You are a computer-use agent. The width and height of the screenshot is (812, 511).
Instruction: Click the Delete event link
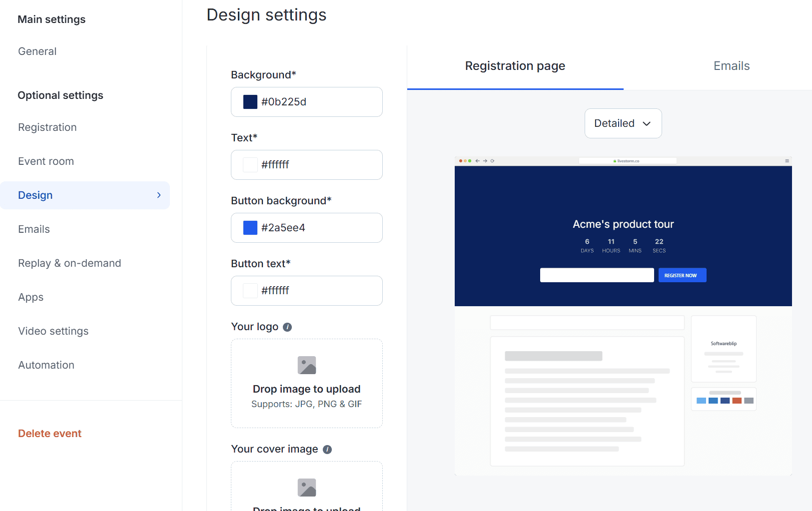coord(50,434)
